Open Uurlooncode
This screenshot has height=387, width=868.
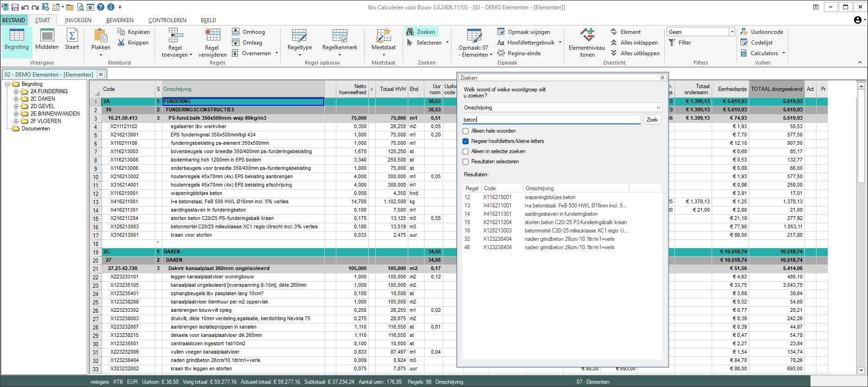pos(762,32)
